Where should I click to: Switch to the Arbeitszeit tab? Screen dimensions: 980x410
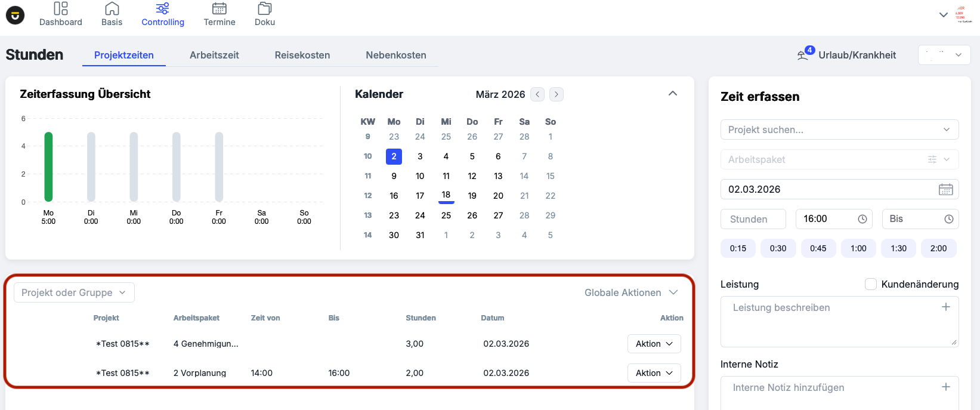(x=214, y=55)
